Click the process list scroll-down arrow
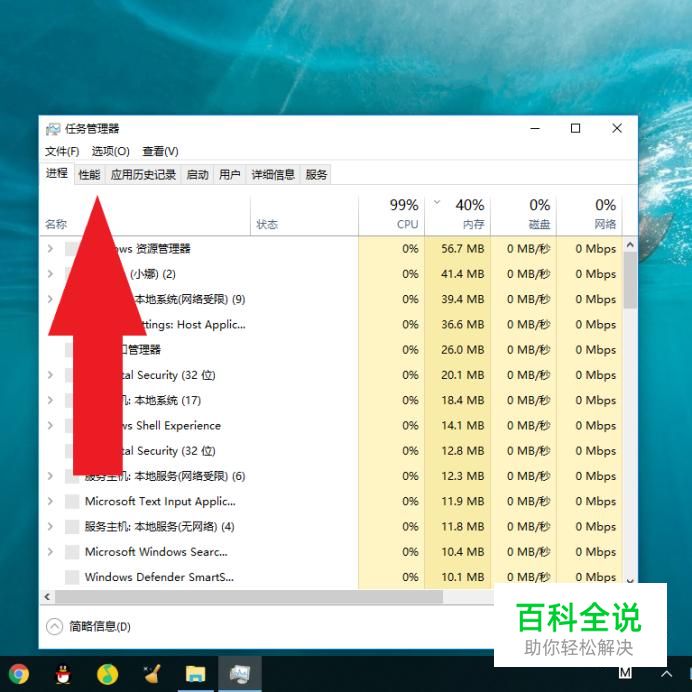 point(630,581)
